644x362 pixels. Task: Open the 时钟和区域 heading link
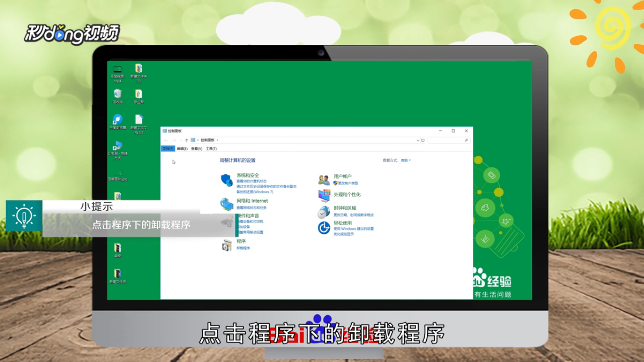click(x=345, y=208)
